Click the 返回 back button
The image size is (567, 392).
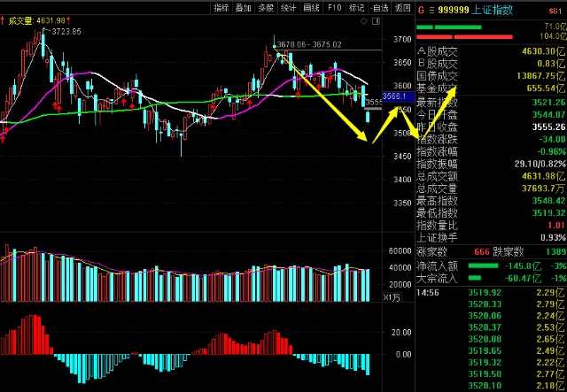coord(402,7)
